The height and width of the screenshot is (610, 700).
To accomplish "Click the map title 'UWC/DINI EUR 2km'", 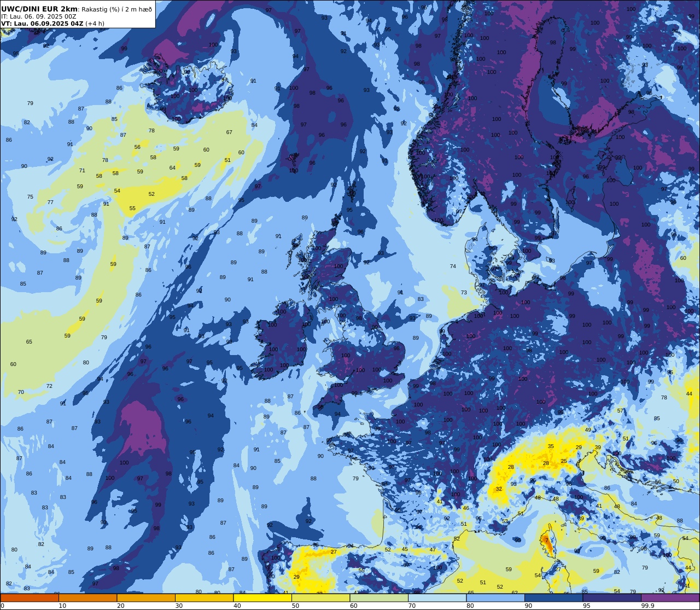I will pos(39,9).
